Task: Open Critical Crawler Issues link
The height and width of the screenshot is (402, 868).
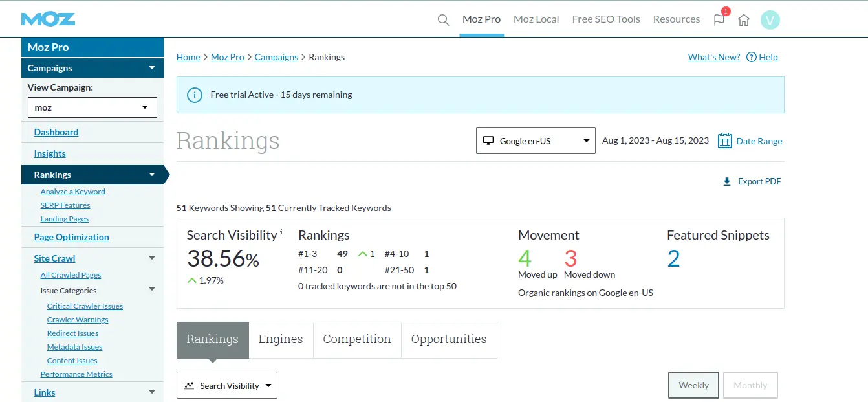Action: 85,306
